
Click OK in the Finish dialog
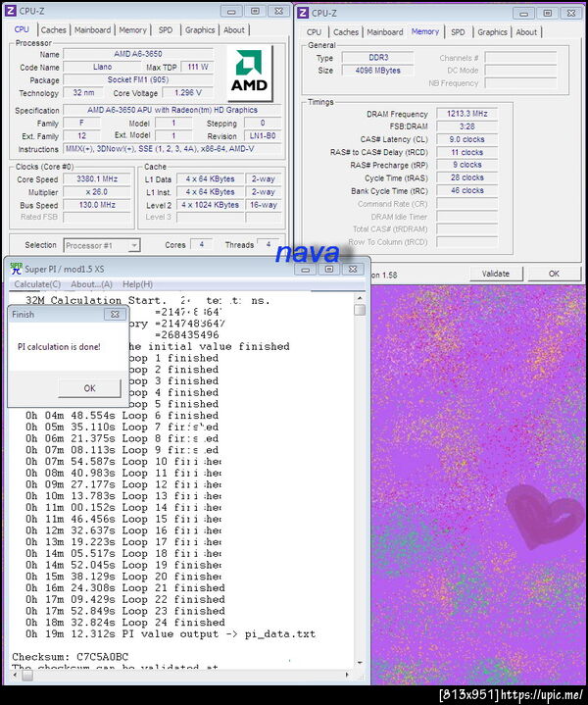pos(89,388)
